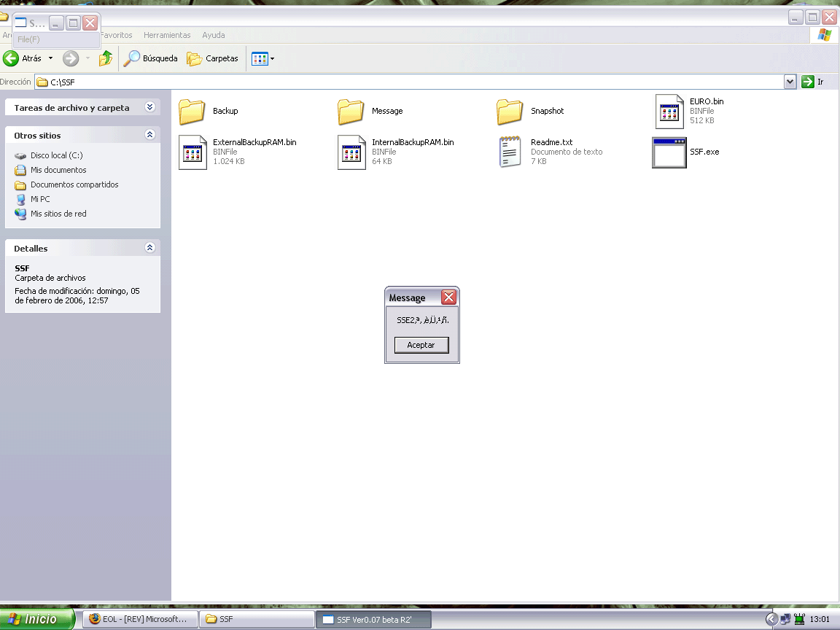Toggle the Carpetas folders pane
Image resolution: width=840 pixels, height=630 pixels.
point(213,58)
